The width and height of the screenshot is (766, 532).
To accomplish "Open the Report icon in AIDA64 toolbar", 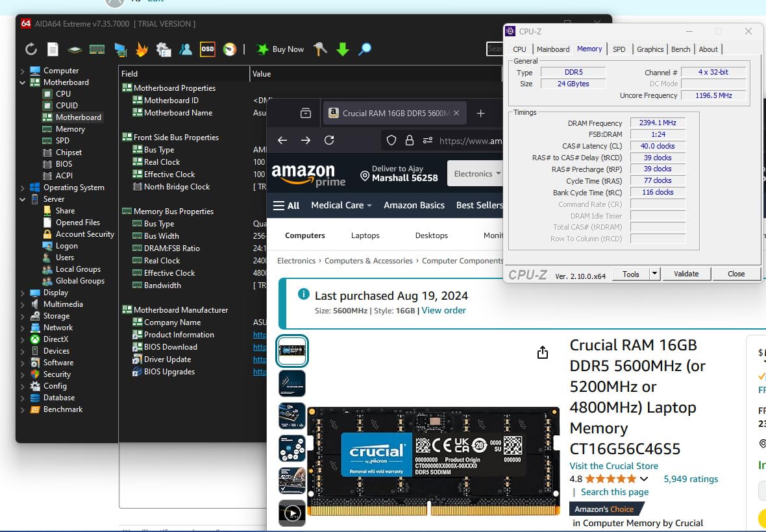I will coord(53,49).
